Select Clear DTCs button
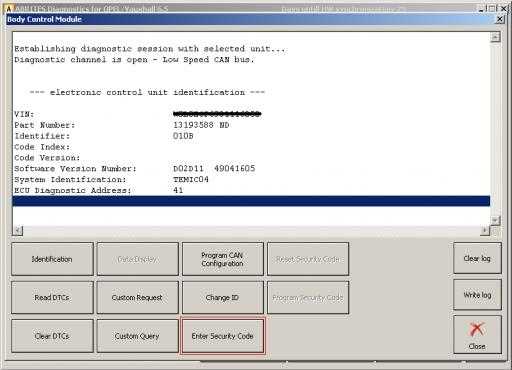 [52, 336]
